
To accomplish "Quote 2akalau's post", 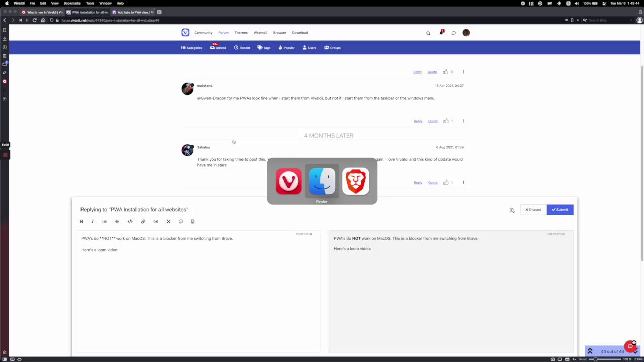I will pos(433,183).
